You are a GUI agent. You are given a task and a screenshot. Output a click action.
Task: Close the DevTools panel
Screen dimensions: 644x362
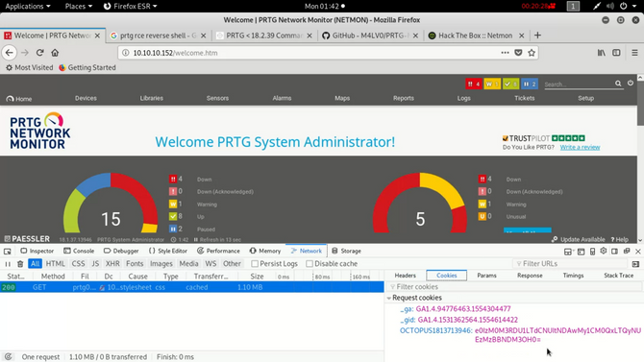[638, 252]
